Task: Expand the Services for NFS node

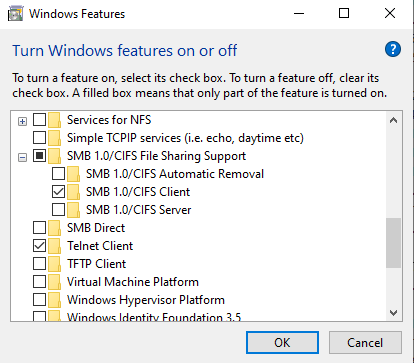Action: click(x=22, y=121)
